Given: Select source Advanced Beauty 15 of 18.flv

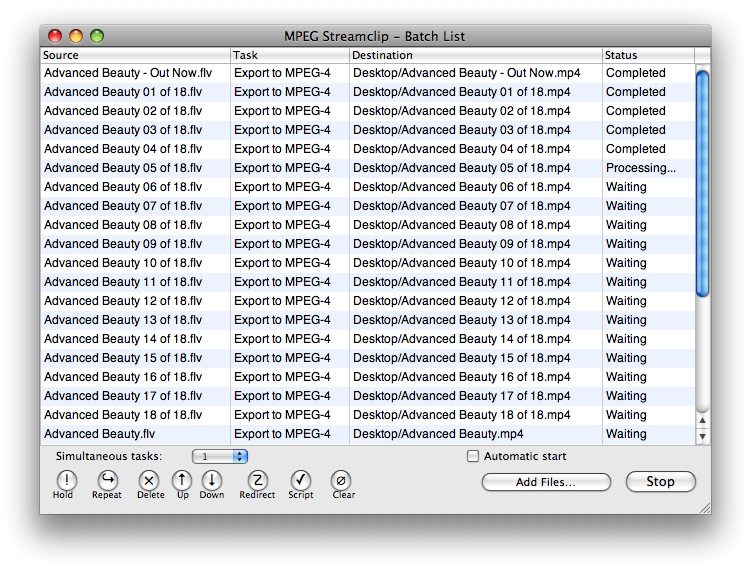Looking at the screenshot, I should (123, 358).
